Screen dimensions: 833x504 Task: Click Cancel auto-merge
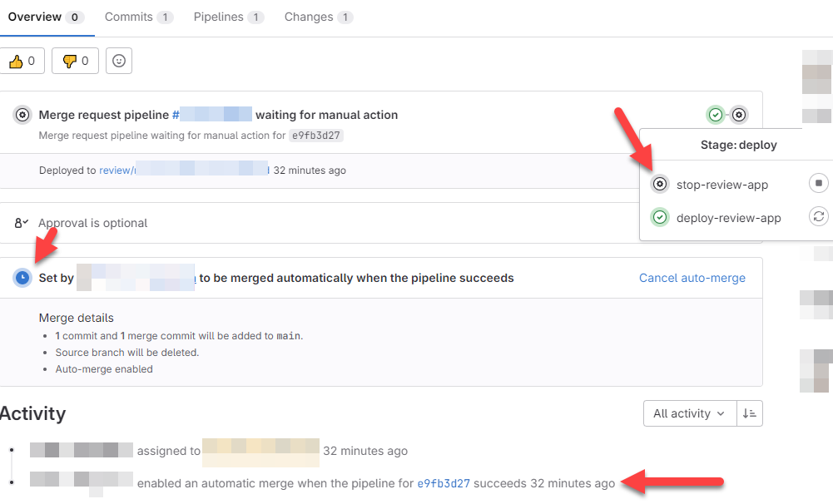coord(692,278)
